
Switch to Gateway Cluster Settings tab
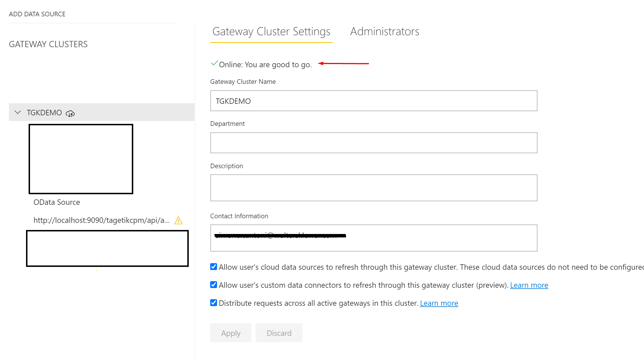pyautogui.click(x=271, y=31)
